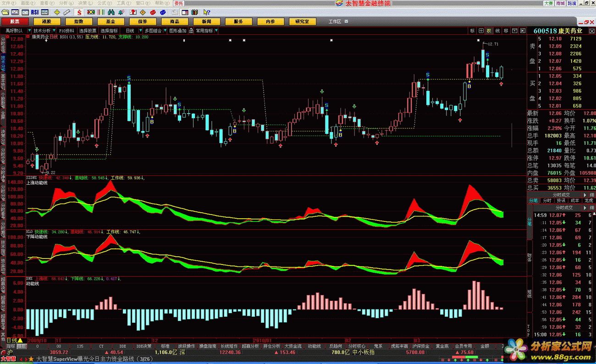Click the 波段操作 indicator tab at bottom
The width and height of the screenshot is (596, 364).
click(x=187, y=346)
